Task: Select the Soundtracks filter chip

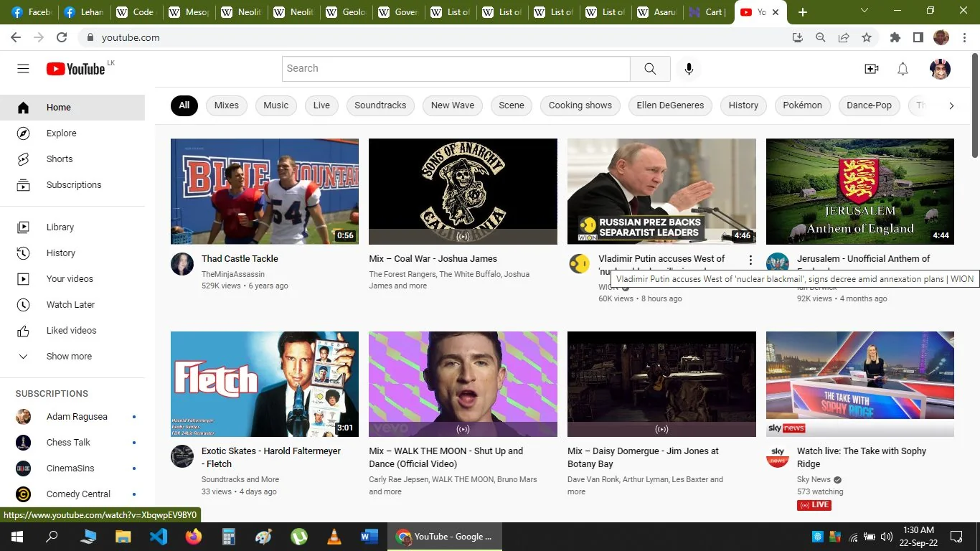Action: coord(380,105)
